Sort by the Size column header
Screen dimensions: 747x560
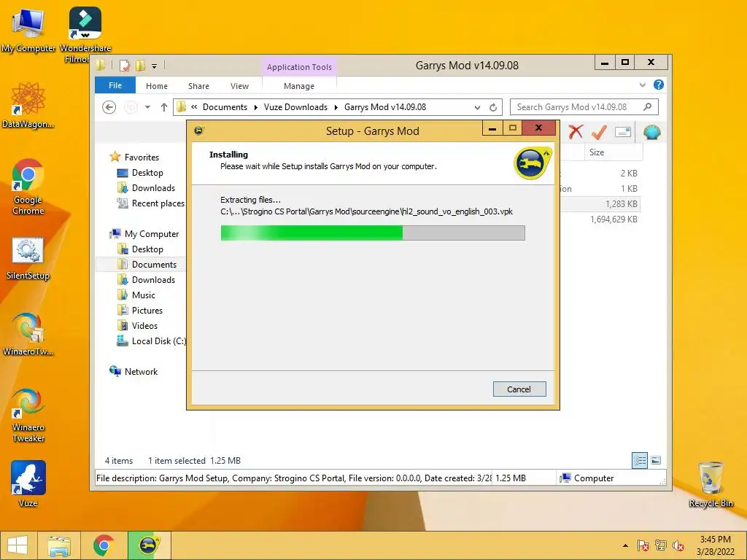613,152
